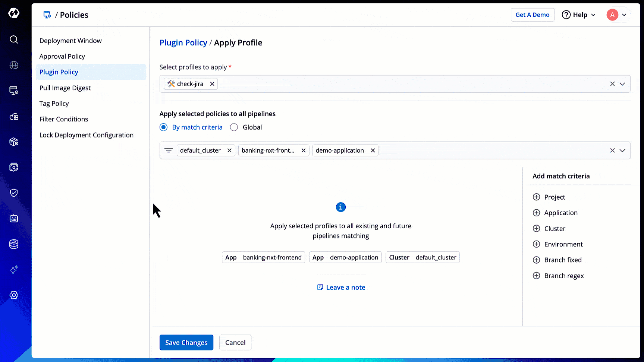This screenshot has height=362, width=644.
Task: Open the Help dropdown menu
Action: click(579, 15)
